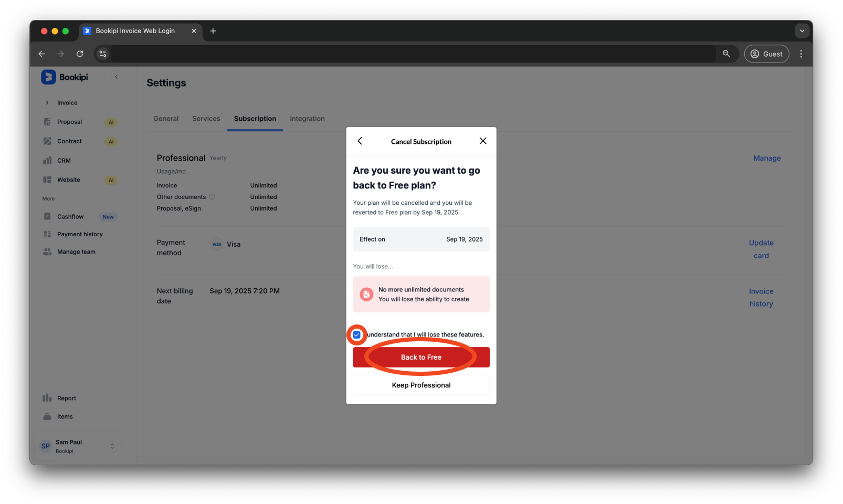Click the Website sidebar icon
Screen dimensions: 843x504
click(x=48, y=180)
